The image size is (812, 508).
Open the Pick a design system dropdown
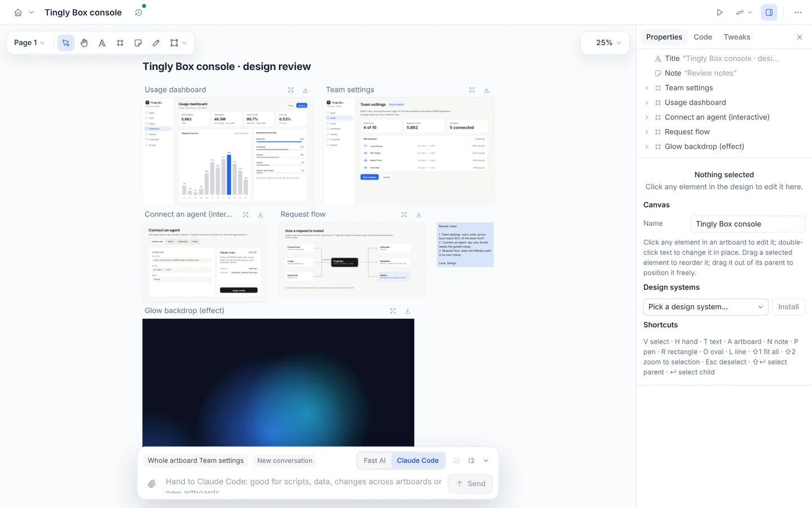pos(706,307)
